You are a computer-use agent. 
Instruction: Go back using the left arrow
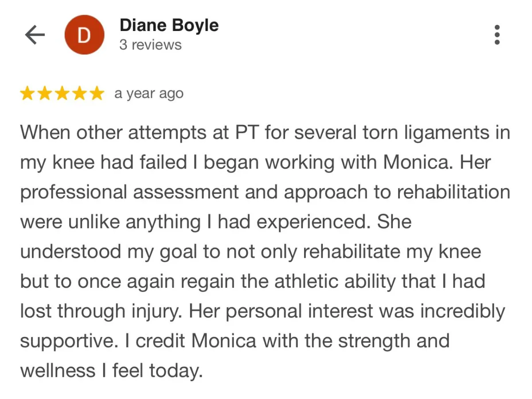pyautogui.click(x=35, y=35)
